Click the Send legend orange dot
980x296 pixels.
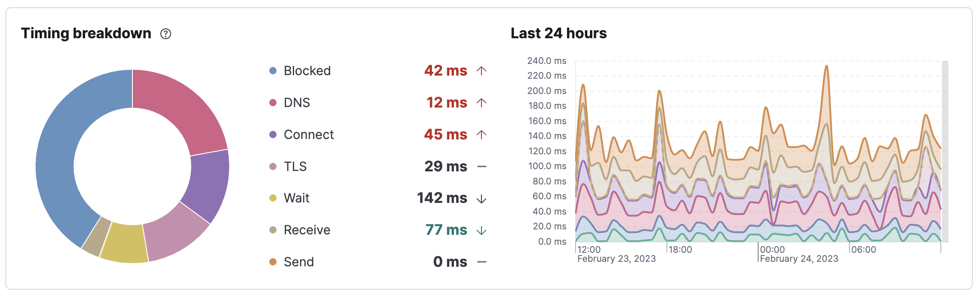pyautogui.click(x=273, y=262)
